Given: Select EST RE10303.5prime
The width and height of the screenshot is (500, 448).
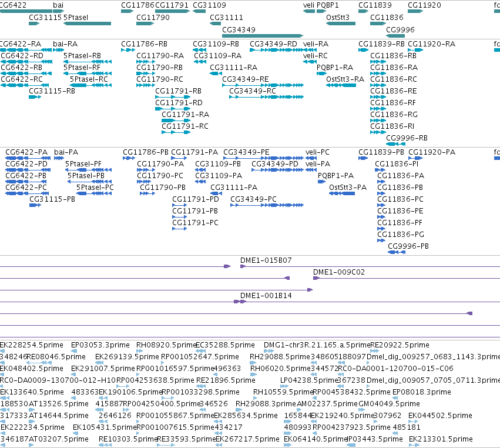Looking at the screenshot, I should [x=128, y=439].
